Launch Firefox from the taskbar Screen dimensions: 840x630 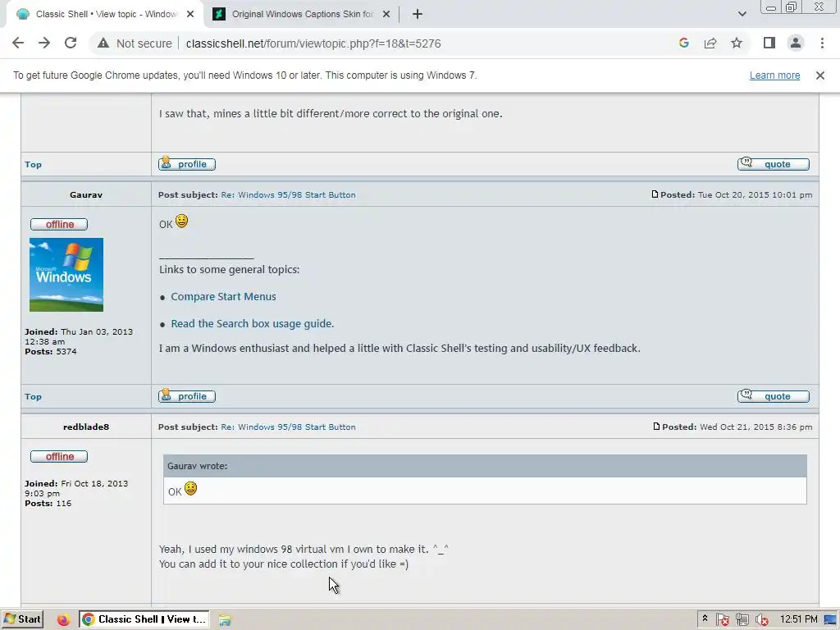coord(63,620)
